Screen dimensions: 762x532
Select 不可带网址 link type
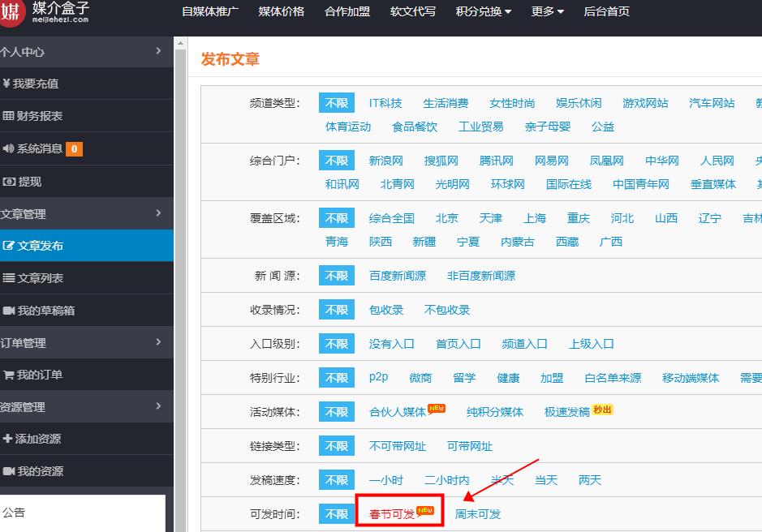(397, 446)
